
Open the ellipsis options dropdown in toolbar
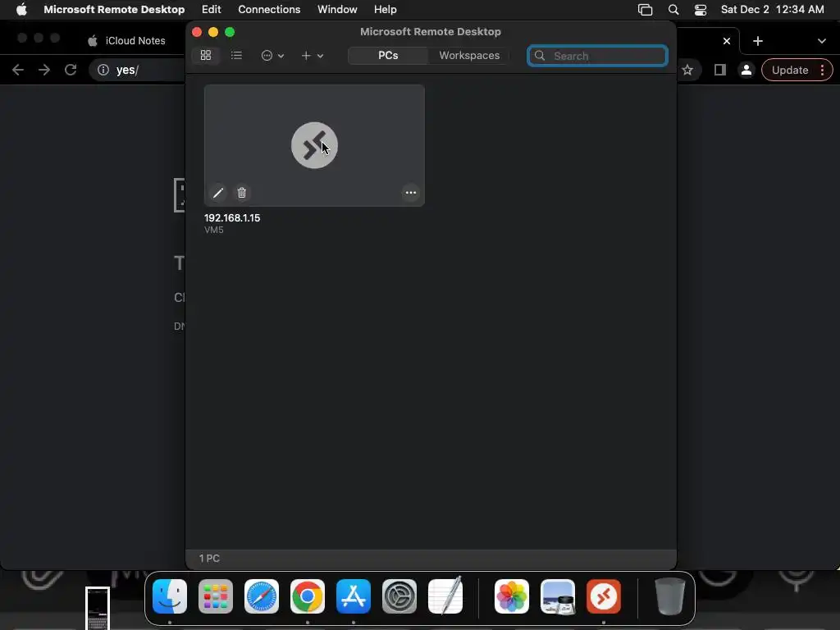[x=272, y=55]
